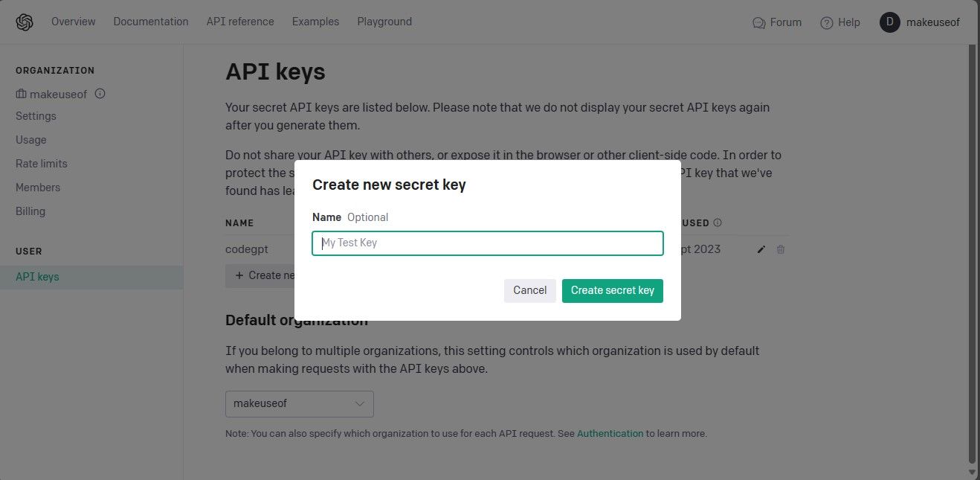The height and width of the screenshot is (480, 980).
Task: Open the Forum via its speech bubble icon
Action: tap(758, 22)
